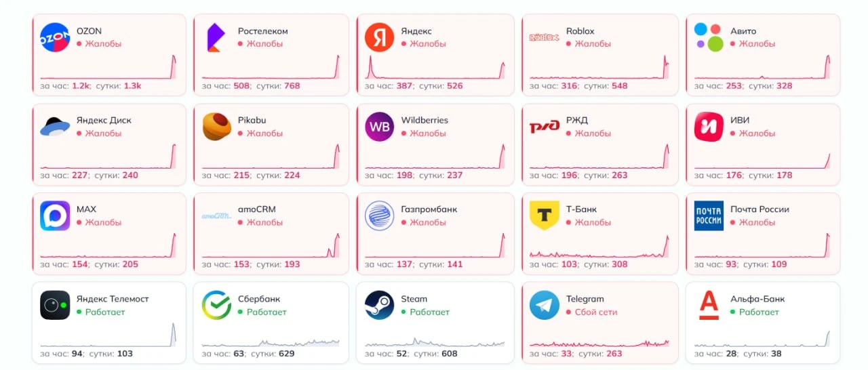
Task: Open the Rostelecom purple logo
Action: [x=216, y=37]
